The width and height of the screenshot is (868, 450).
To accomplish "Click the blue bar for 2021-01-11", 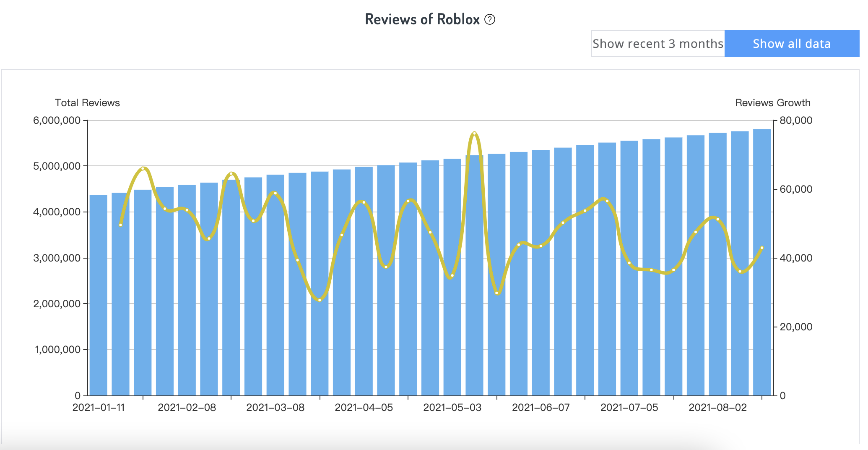I will [x=99, y=294].
